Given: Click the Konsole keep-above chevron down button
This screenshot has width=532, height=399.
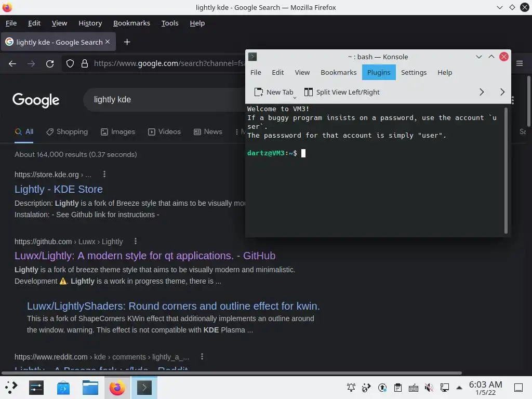Looking at the screenshot, I should point(478,57).
